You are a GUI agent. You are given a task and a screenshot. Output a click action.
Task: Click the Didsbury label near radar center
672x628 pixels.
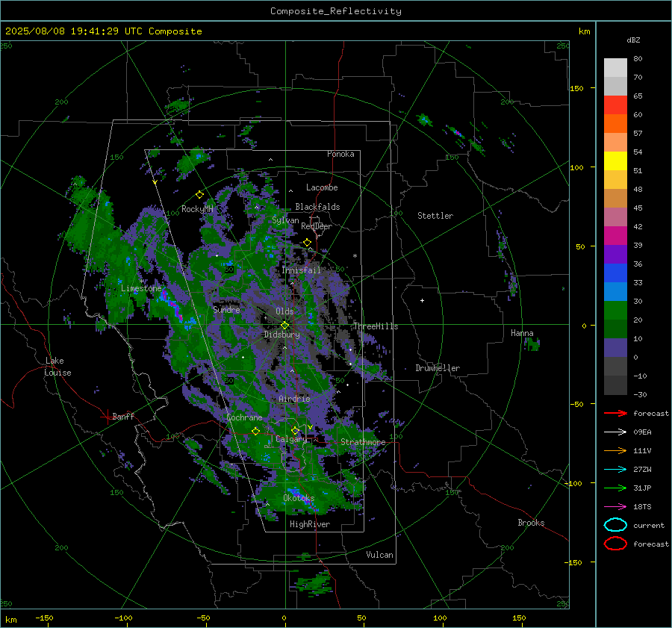pos(281,335)
